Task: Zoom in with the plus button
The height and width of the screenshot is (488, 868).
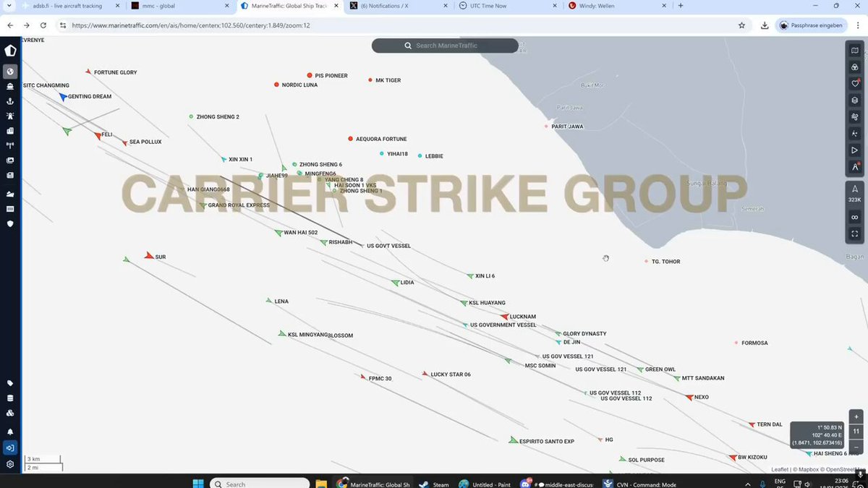Action: point(856,417)
